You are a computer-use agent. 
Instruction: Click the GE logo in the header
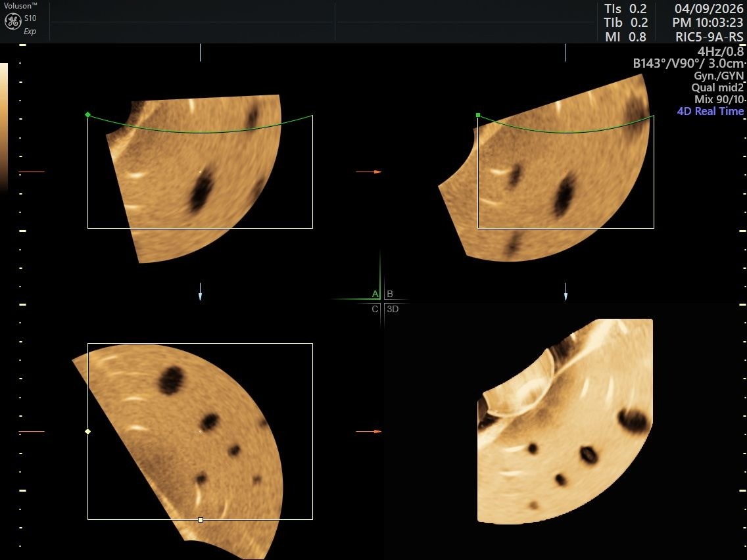click(13, 22)
